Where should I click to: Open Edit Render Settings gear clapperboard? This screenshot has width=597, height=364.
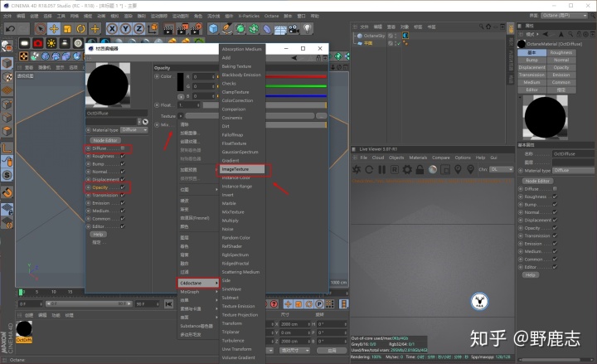tap(196, 28)
